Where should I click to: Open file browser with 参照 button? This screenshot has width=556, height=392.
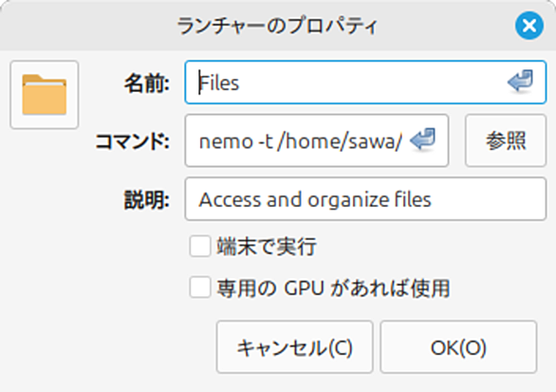[x=506, y=140]
